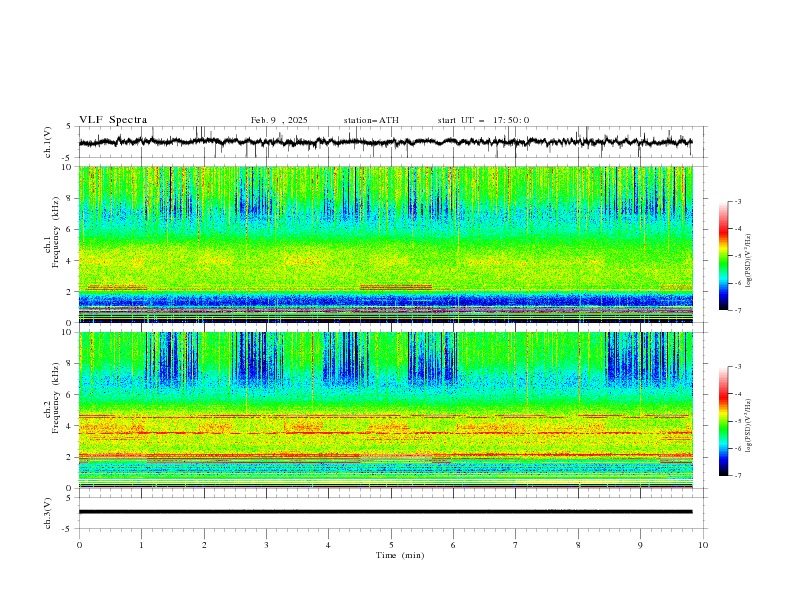
Task: Click inside the ch.2 spectrogram panel
Action: [386, 410]
